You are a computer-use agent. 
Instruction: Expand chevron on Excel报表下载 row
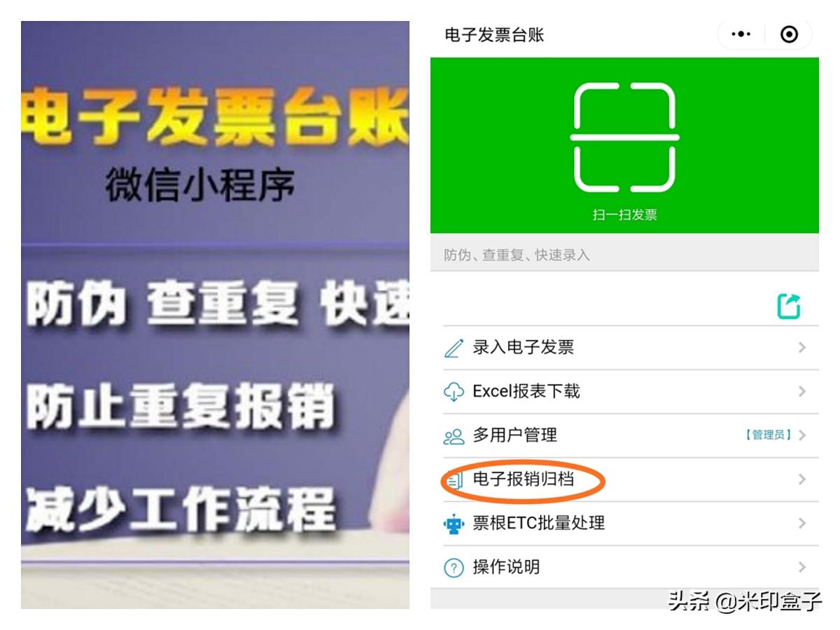click(x=801, y=391)
